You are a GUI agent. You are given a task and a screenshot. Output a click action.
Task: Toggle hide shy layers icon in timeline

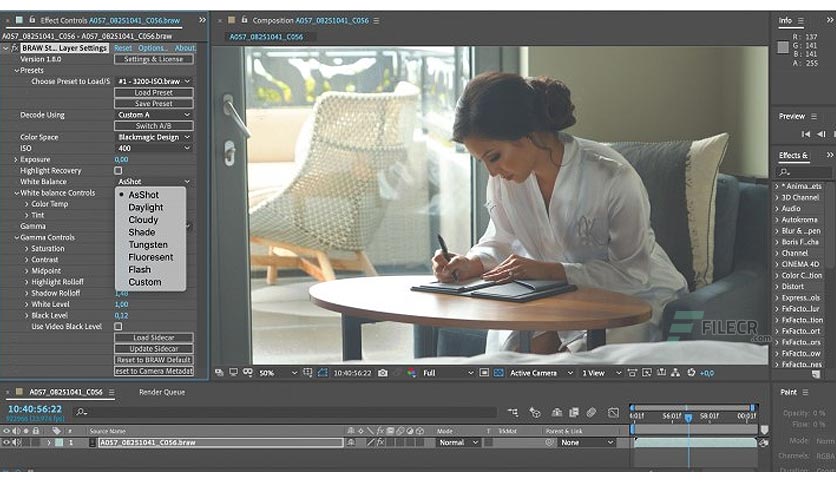557,412
